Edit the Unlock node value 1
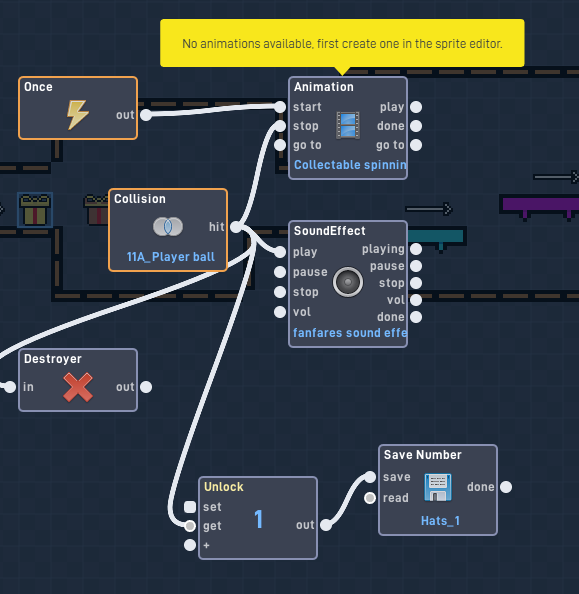579x594 pixels. 258,519
